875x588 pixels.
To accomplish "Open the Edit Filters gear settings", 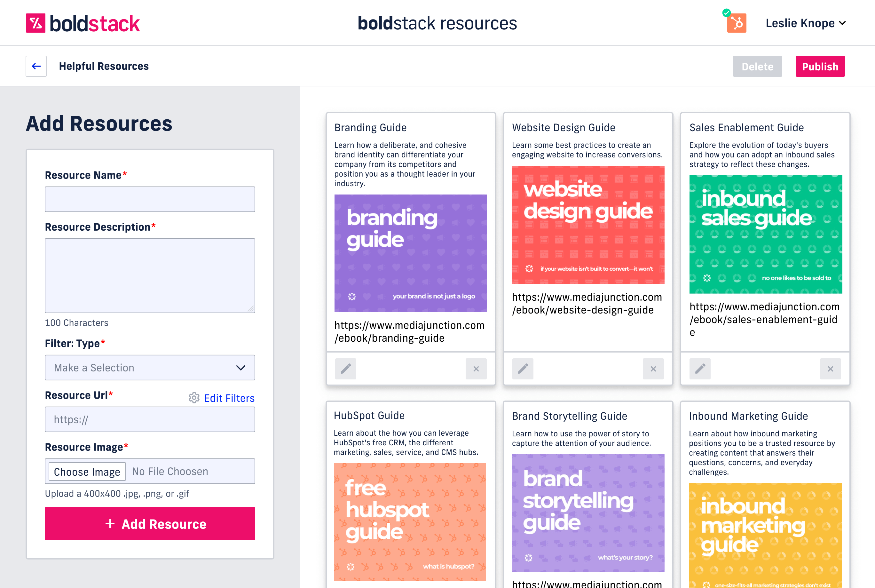I will (194, 398).
